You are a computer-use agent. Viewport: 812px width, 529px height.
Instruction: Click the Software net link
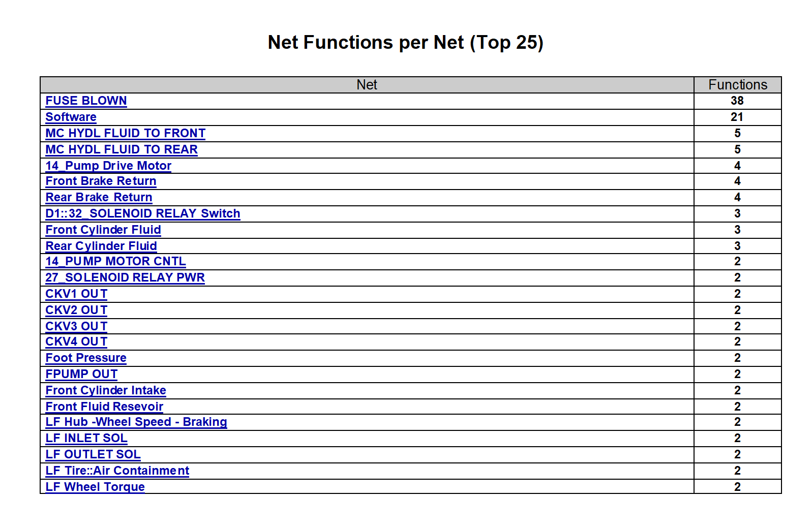pyautogui.click(x=71, y=117)
